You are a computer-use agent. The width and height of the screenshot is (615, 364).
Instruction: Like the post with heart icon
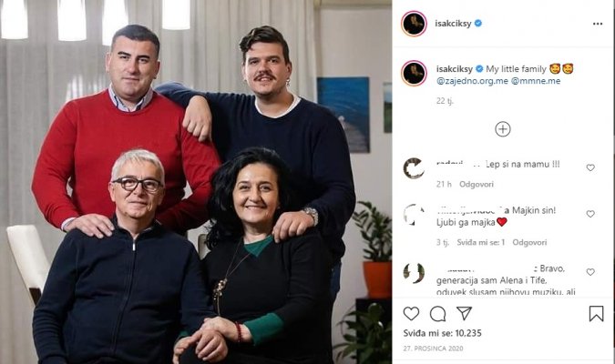coord(411,313)
